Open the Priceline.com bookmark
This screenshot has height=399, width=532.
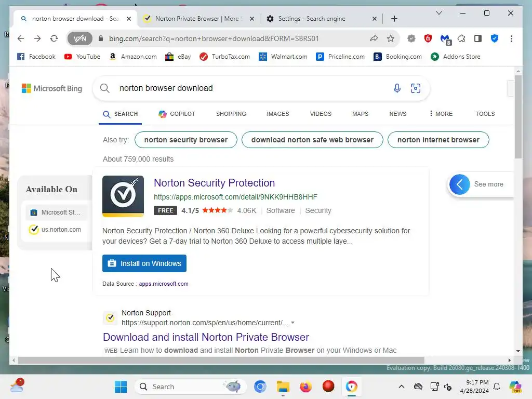[340, 57]
